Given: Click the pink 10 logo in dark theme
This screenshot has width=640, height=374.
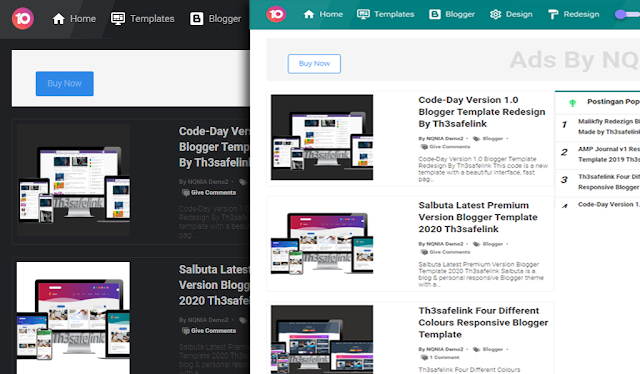Looking at the screenshot, I should (23, 18).
